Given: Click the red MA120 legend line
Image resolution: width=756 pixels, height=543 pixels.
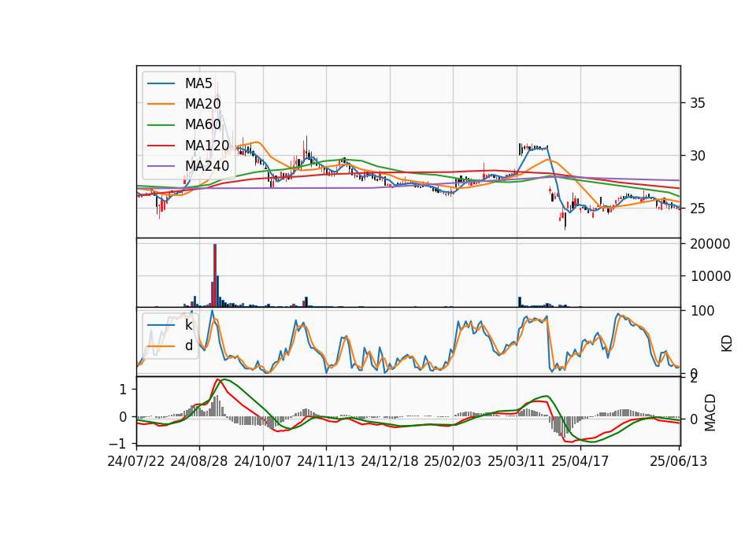Looking at the screenshot, I should point(161,146).
